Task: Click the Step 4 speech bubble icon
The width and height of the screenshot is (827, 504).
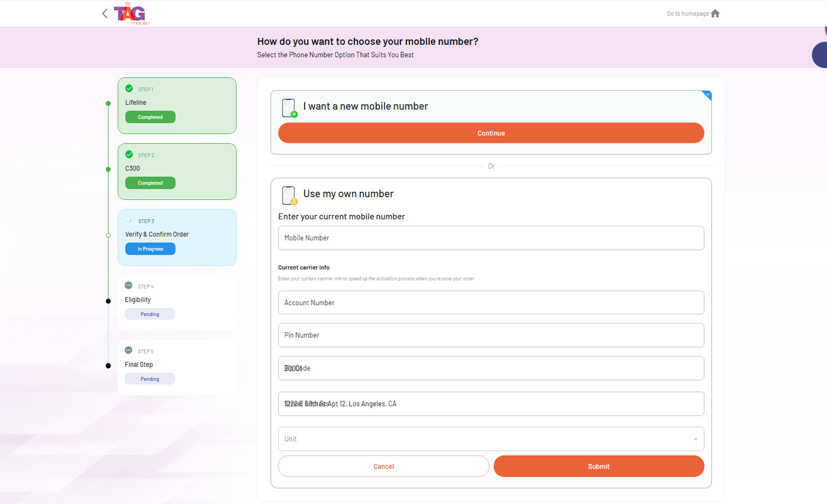Action: (128, 285)
